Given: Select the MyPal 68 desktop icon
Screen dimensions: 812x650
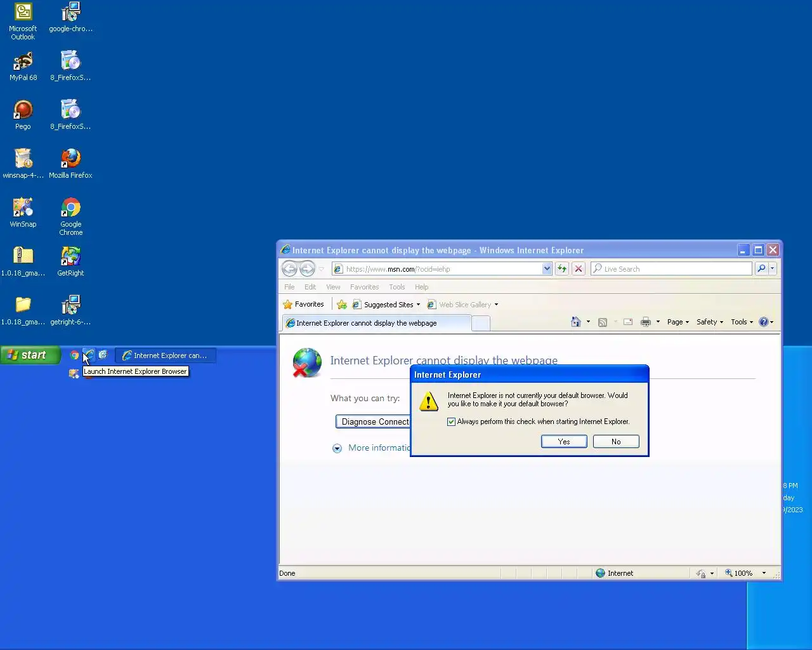Looking at the screenshot, I should point(23,66).
